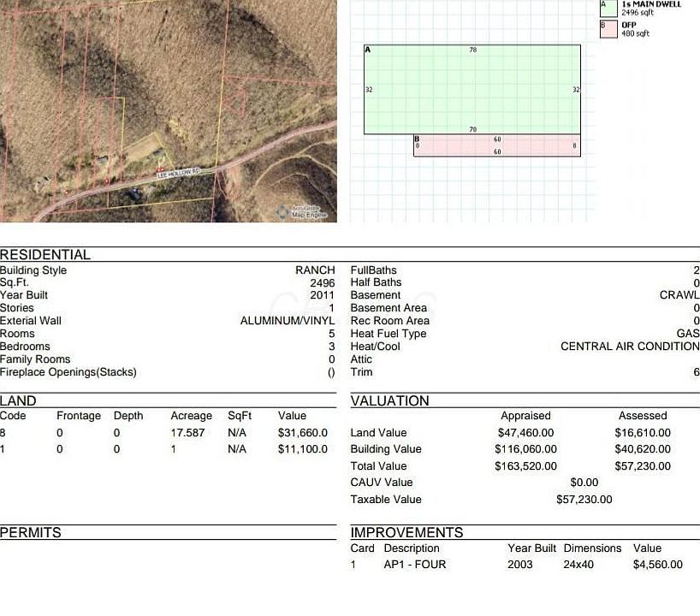
Task: Click the RESIDENTIAL section header
Action: 45,255
